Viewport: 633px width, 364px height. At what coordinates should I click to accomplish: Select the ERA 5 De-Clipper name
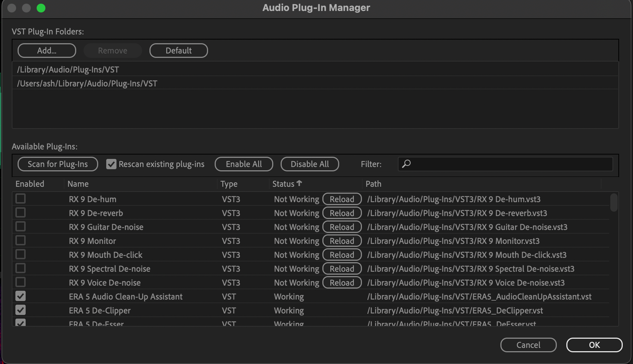[100, 311]
